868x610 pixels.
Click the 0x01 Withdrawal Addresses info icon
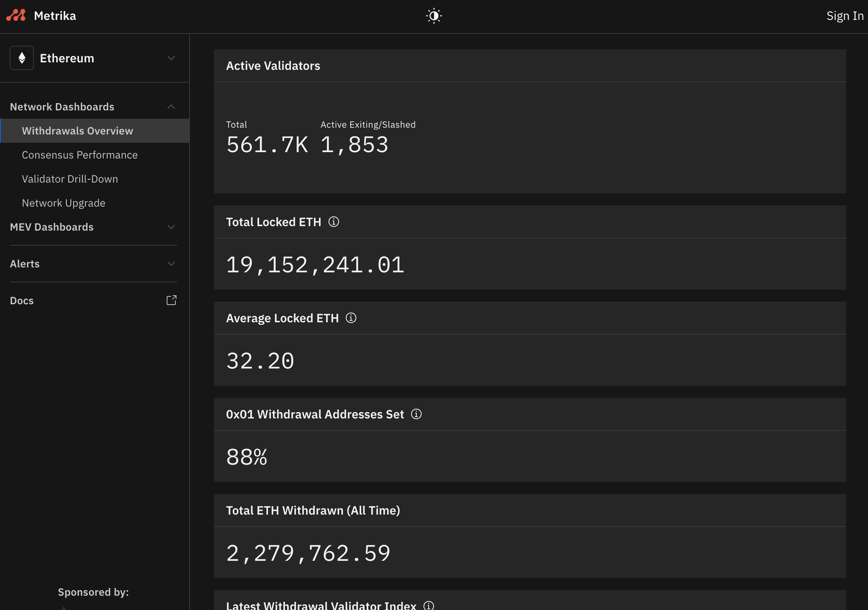click(x=416, y=414)
